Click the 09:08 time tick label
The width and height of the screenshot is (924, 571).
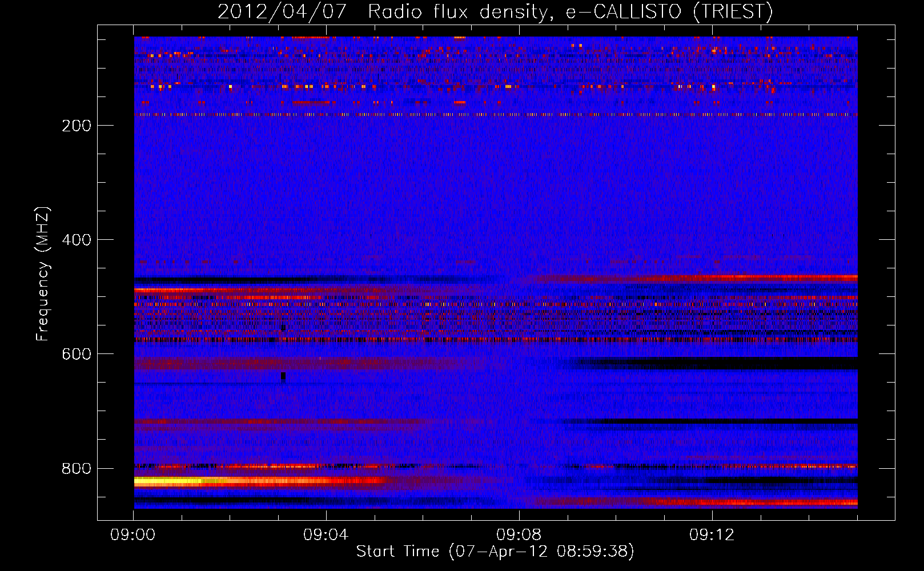click(x=519, y=535)
